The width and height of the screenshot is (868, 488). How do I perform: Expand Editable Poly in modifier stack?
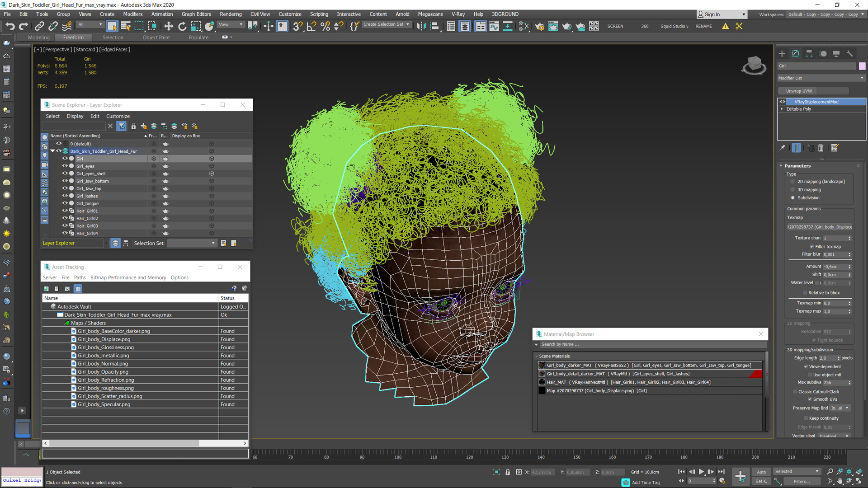782,109
